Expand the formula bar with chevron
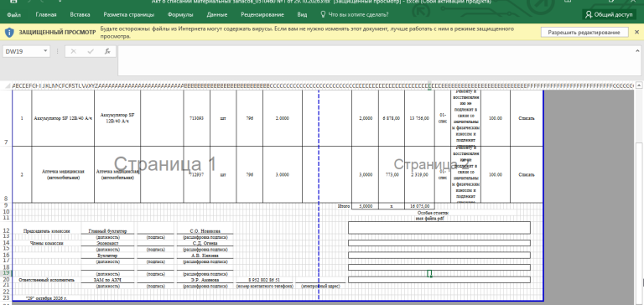Image resolution: width=644 pixels, height=305 pixels. (637, 50)
